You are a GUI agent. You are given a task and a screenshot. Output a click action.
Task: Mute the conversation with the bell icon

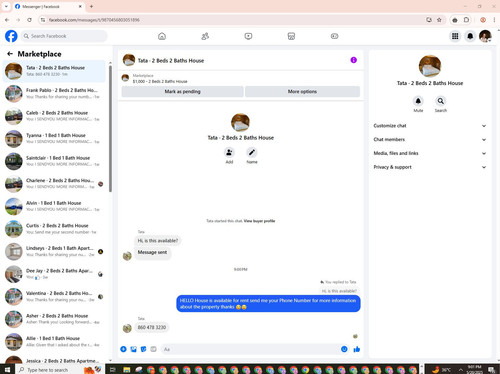pos(418,101)
